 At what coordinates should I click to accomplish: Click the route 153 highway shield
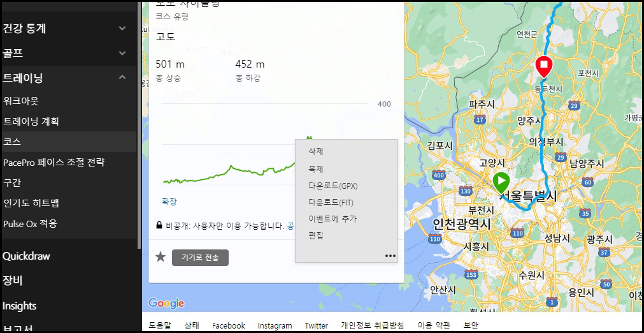tap(472, 274)
